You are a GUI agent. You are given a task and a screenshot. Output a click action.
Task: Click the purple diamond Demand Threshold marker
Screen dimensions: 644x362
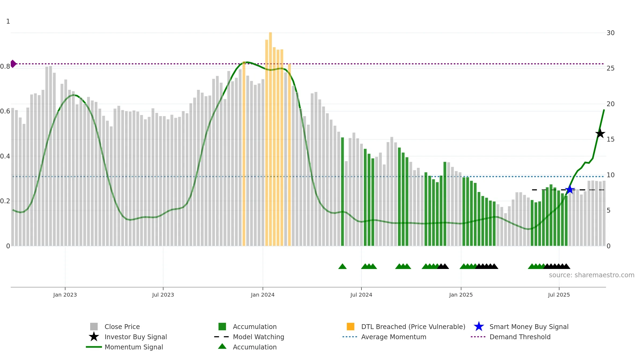tap(13, 64)
